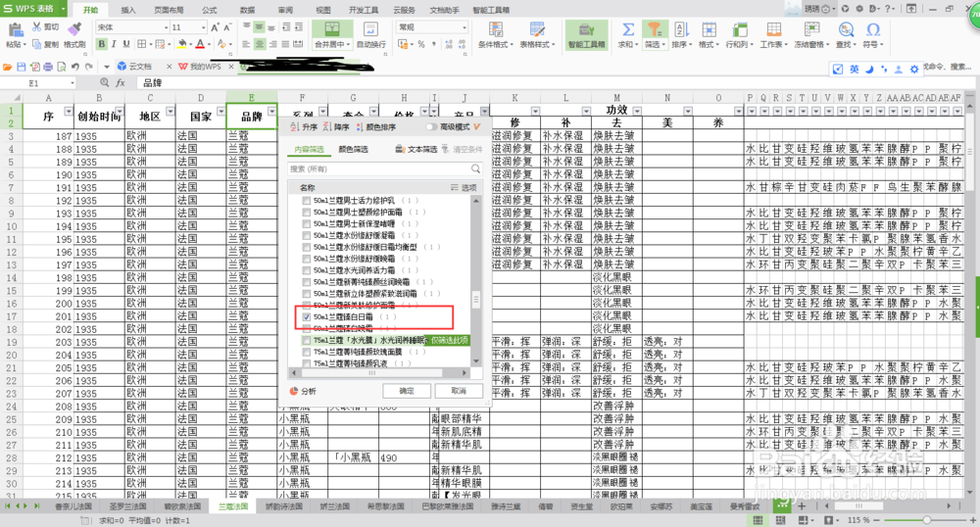Open the filter dropdown on 创始时间 column

point(120,112)
